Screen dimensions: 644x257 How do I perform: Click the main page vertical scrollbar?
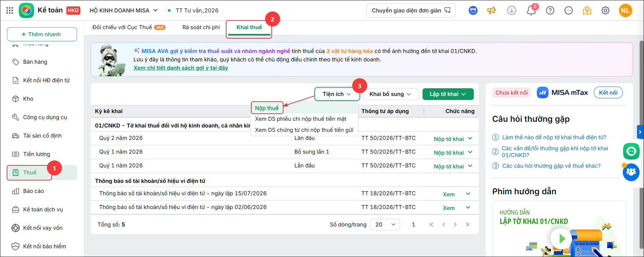pos(642,144)
